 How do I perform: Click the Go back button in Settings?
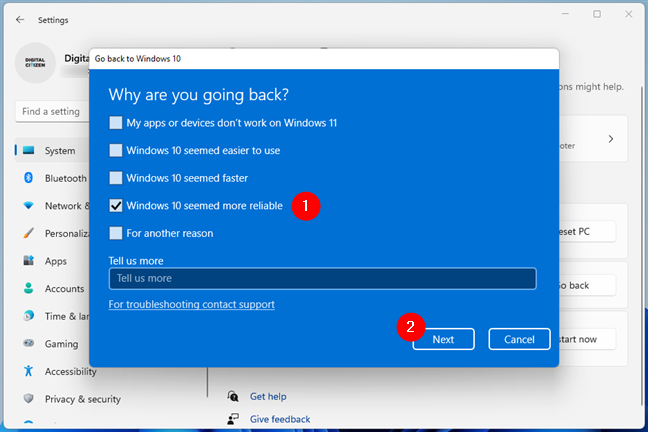pos(587,286)
